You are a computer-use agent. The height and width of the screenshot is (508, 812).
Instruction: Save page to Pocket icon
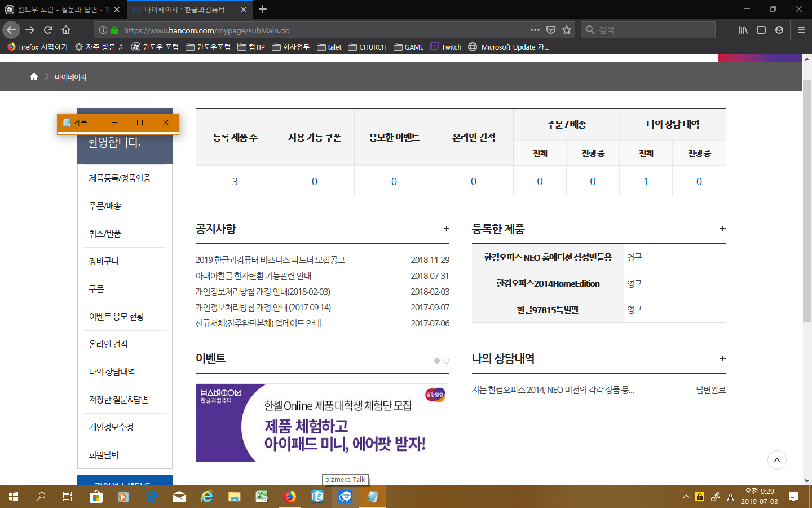(x=551, y=30)
